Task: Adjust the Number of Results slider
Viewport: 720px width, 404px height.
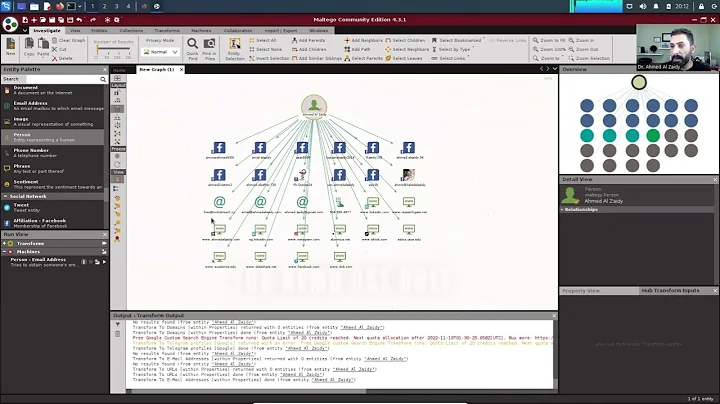Action: point(113,50)
